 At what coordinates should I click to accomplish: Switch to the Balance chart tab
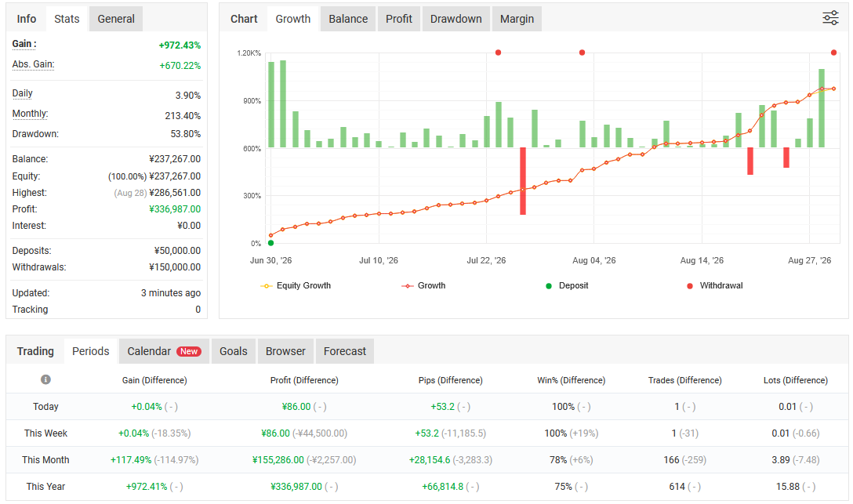(348, 19)
